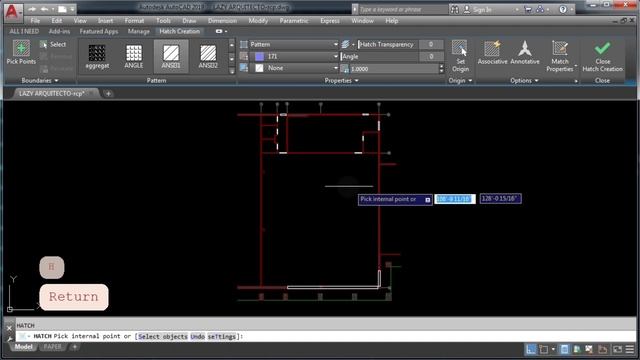
Task: Expand the Origin panel
Action: tap(460, 81)
